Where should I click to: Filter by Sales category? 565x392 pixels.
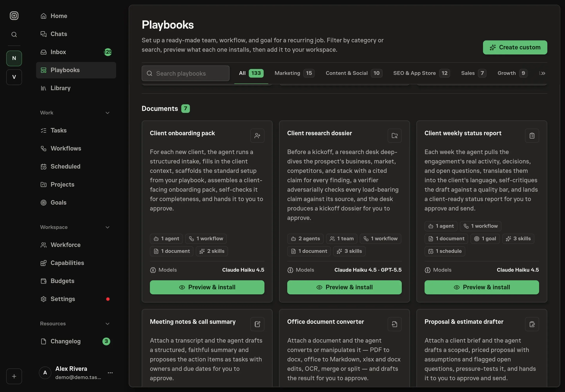[x=474, y=73]
